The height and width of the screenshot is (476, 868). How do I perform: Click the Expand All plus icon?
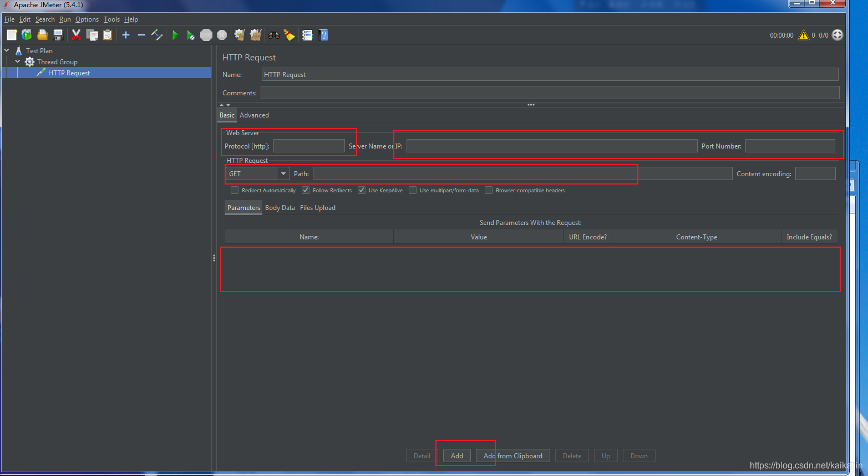[x=126, y=35]
